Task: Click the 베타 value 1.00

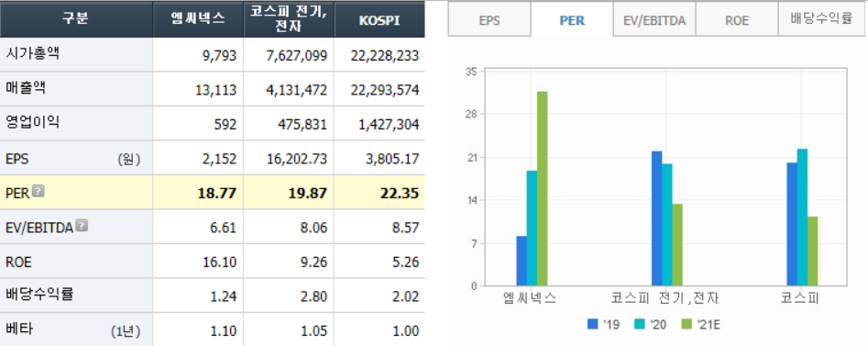Action: 406,331
